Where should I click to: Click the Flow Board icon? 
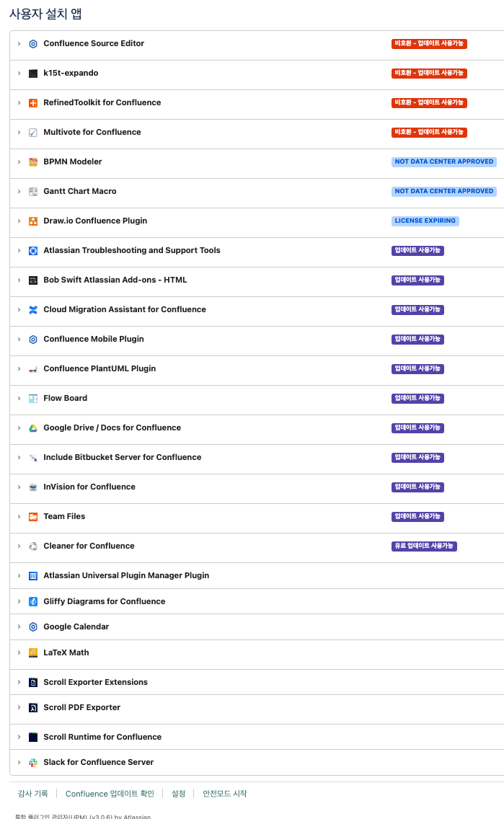(x=33, y=399)
